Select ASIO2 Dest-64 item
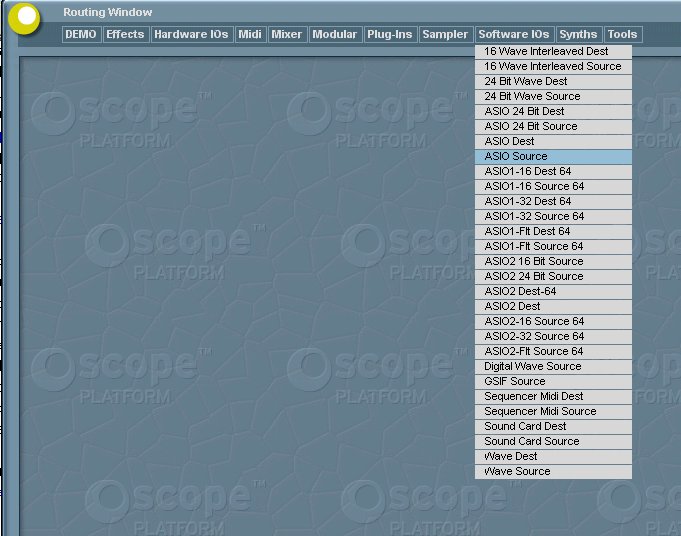Screen dimensions: 681x536 pyautogui.click(x=553, y=291)
